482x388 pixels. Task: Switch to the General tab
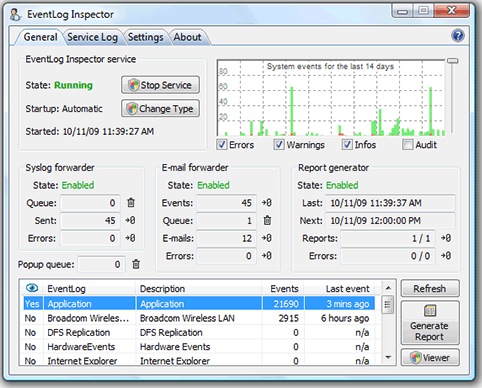point(40,37)
